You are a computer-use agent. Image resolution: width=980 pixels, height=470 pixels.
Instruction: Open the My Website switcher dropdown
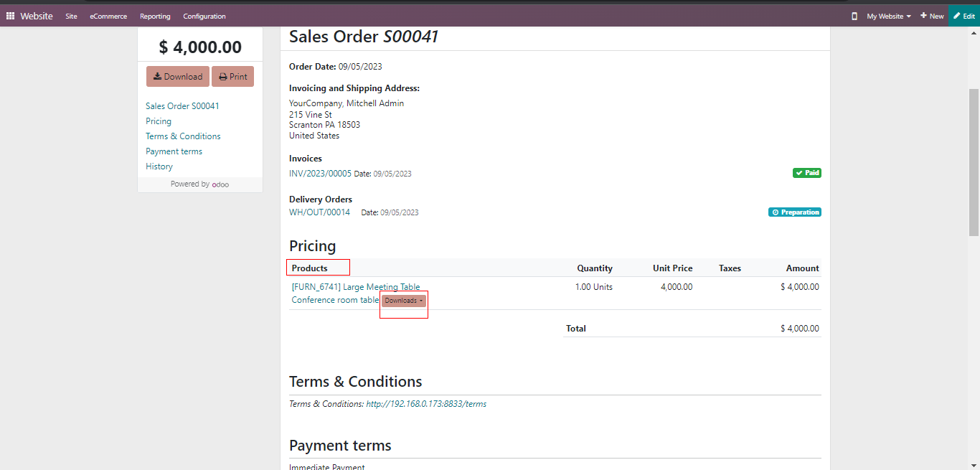889,16
